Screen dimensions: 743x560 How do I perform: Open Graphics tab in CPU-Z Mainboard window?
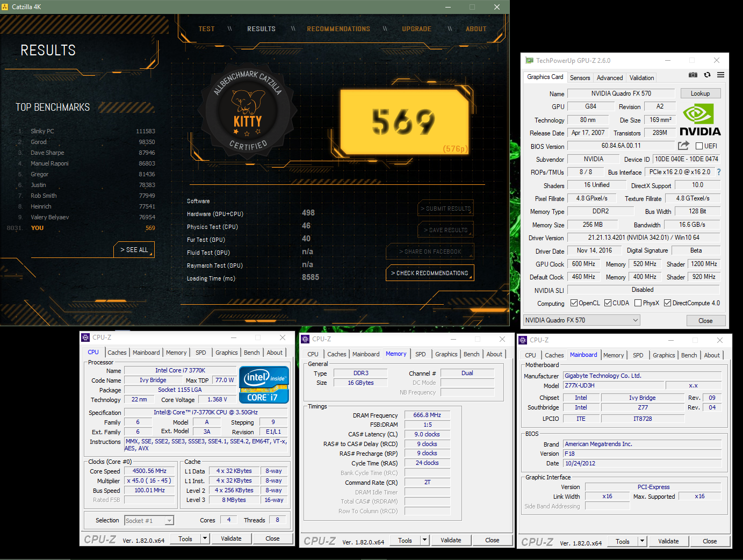point(664,355)
